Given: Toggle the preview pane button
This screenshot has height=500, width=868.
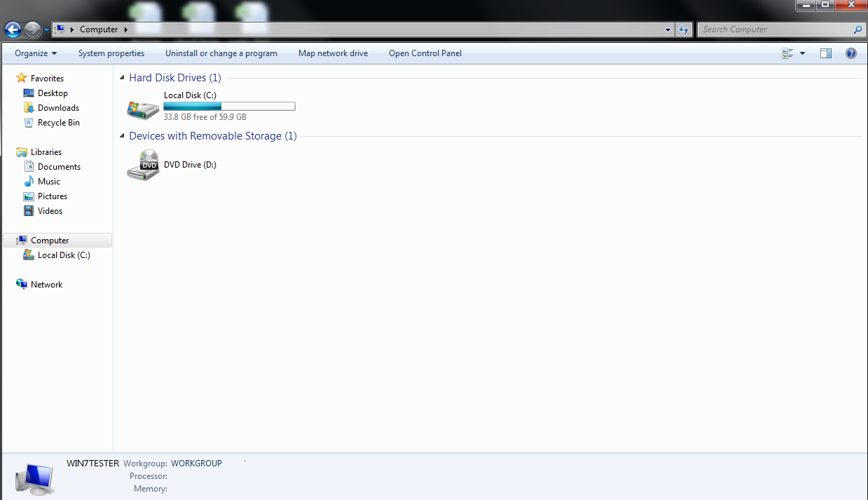Looking at the screenshot, I should [x=826, y=53].
